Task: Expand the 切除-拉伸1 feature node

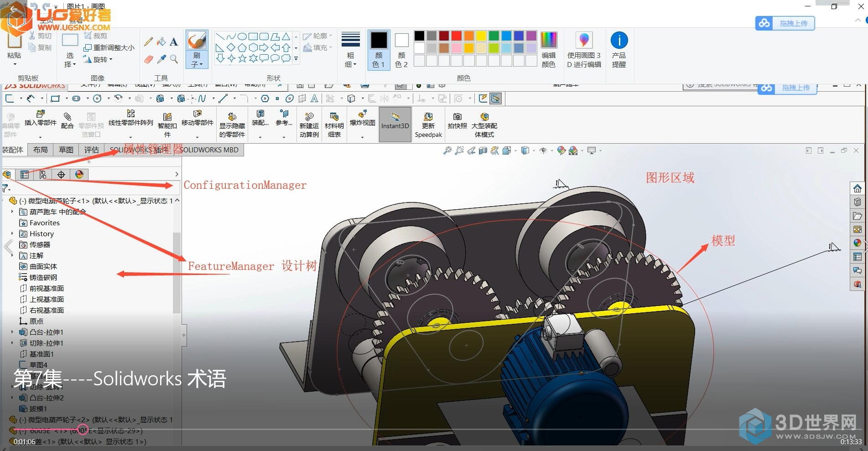Action: 12,343
